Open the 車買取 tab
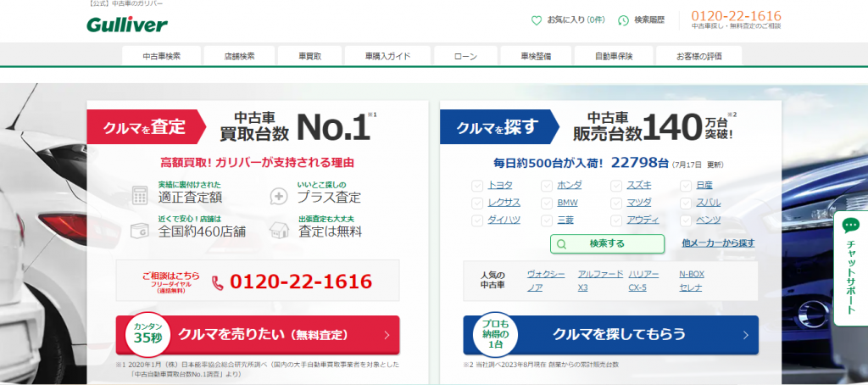Viewport: 868px width, 385px height. click(x=309, y=56)
